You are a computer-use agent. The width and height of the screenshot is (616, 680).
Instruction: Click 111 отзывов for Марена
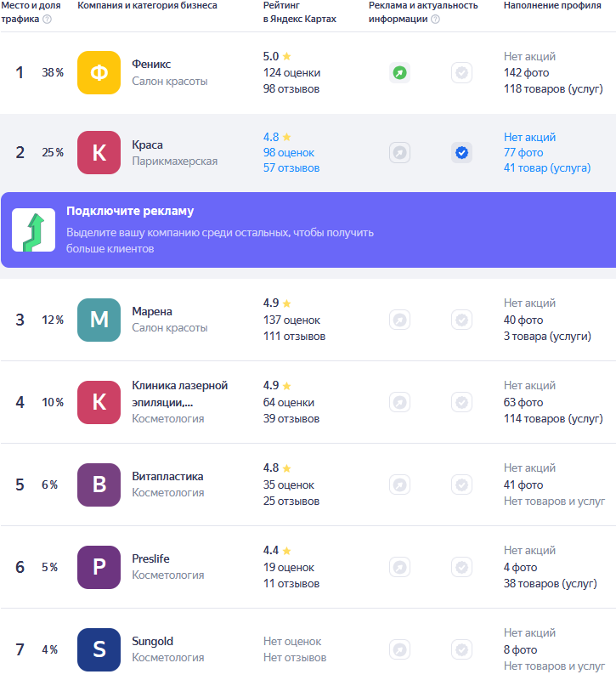(x=294, y=336)
